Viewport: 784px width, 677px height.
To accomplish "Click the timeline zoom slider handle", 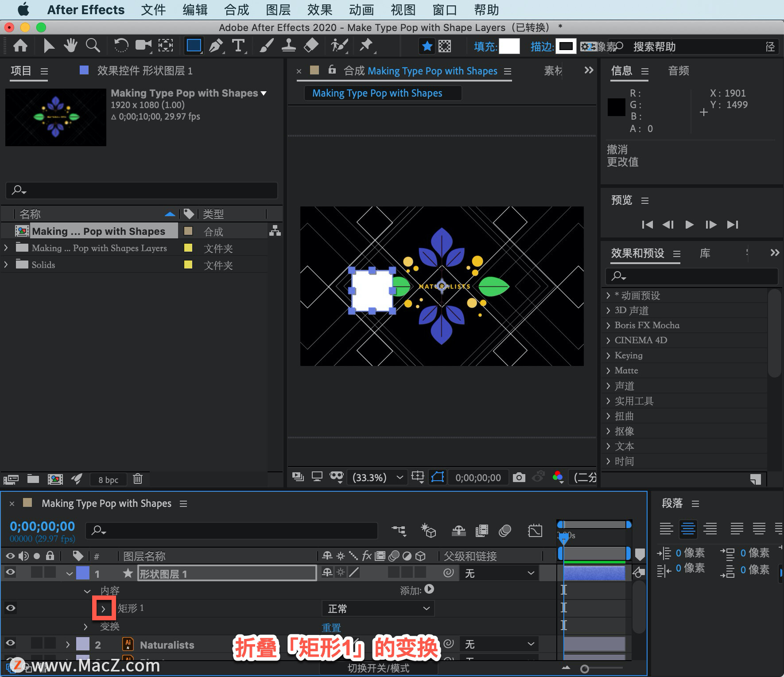I will coord(585,669).
